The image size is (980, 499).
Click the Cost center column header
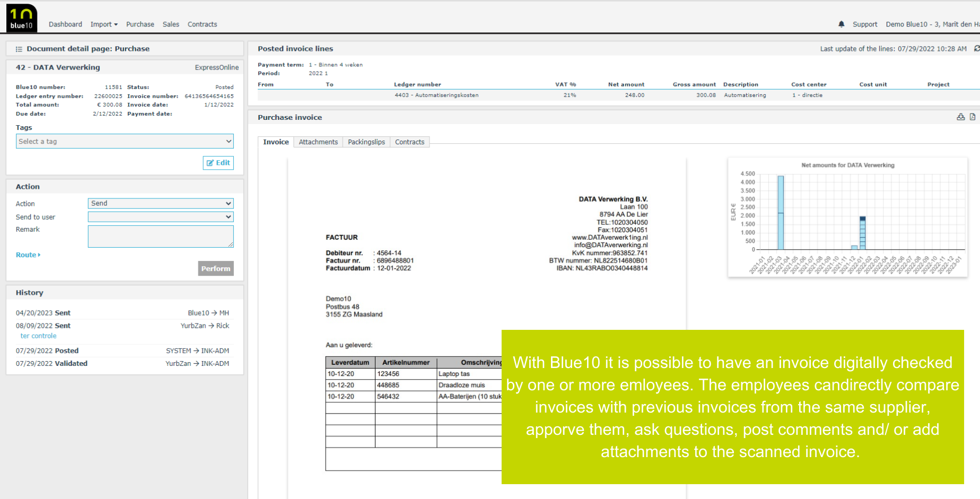click(809, 85)
